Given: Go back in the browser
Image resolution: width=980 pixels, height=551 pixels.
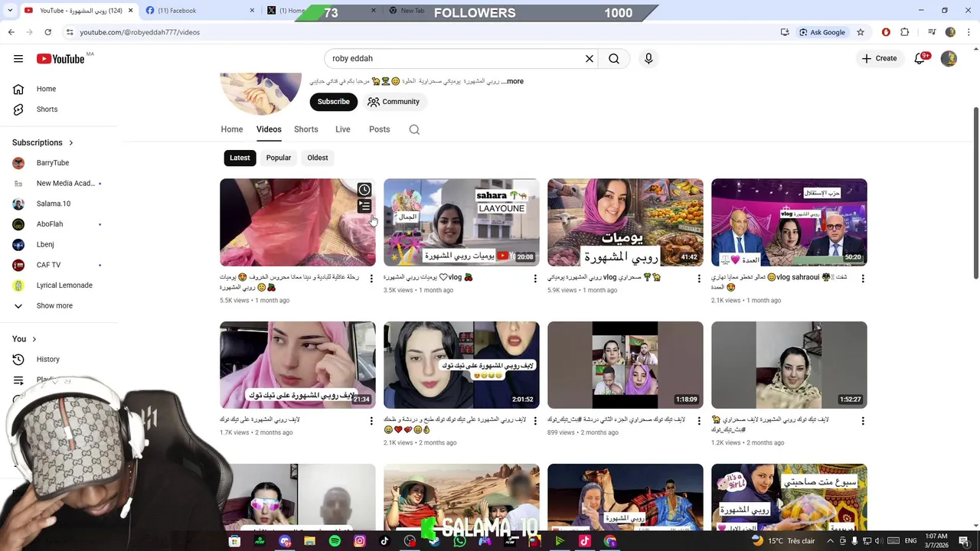Looking at the screenshot, I should (x=11, y=32).
